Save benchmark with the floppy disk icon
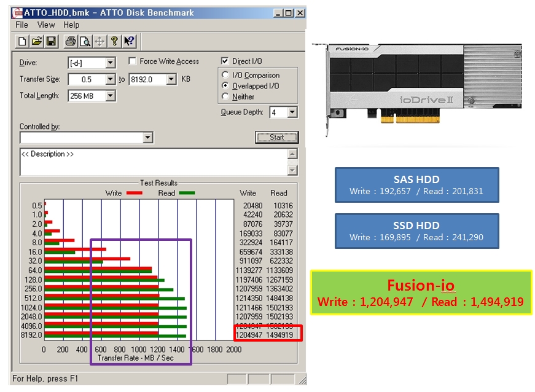The width and height of the screenshot is (535, 392). [51, 42]
